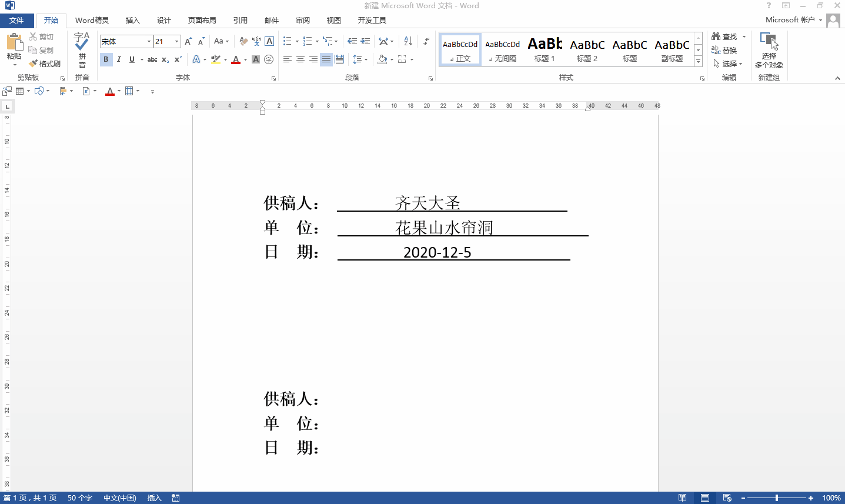Toggle bold formatting button

pos(106,59)
